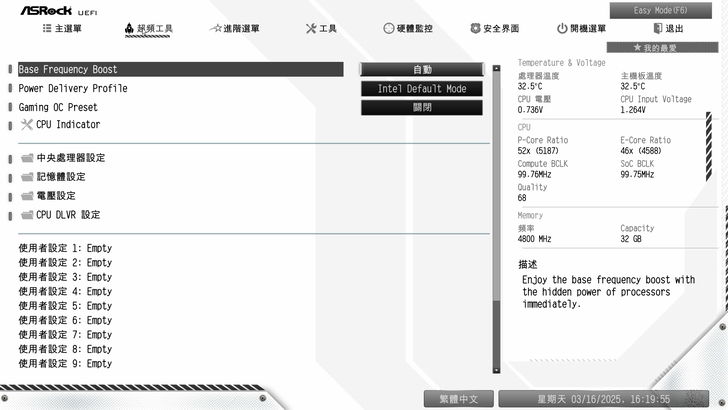The width and height of the screenshot is (728, 410).
Task: Open the 工具 tools tab
Action: (321, 29)
